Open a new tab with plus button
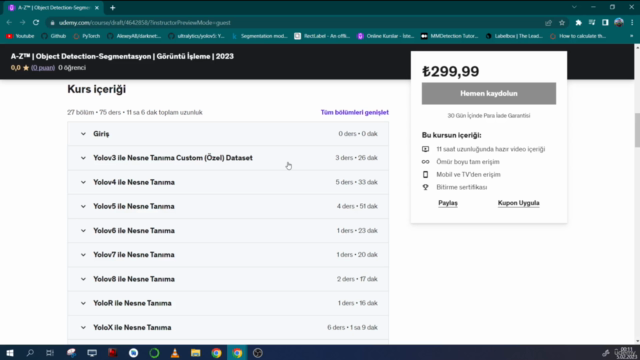Viewport: 640px width, 360px height. coord(113,8)
